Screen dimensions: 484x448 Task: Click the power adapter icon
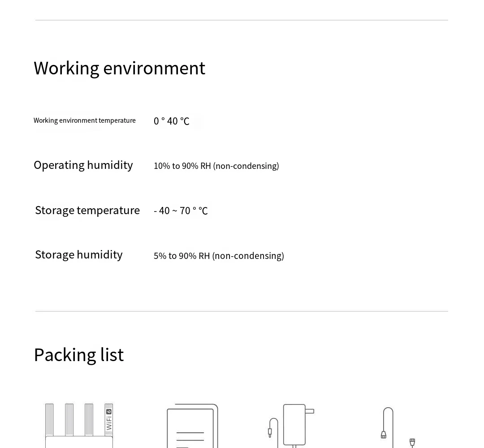click(294, 425)
